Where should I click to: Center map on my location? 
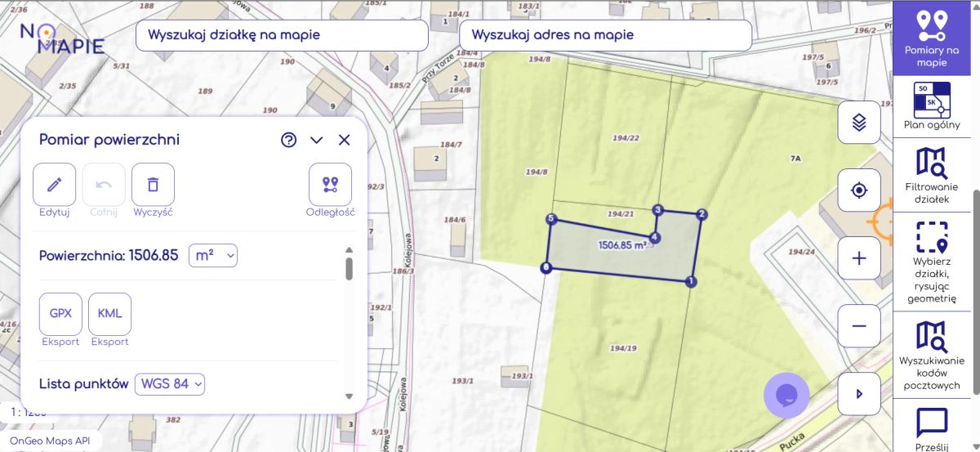point(859,190)
